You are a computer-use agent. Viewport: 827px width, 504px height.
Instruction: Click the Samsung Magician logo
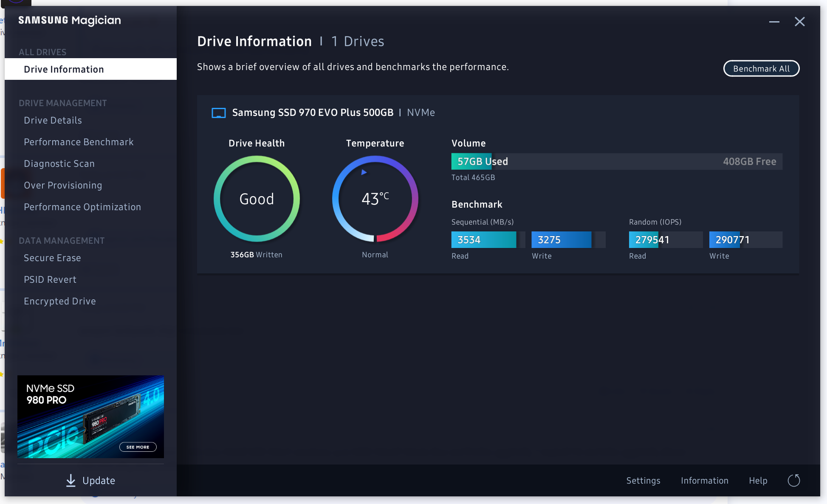[70, 20]
